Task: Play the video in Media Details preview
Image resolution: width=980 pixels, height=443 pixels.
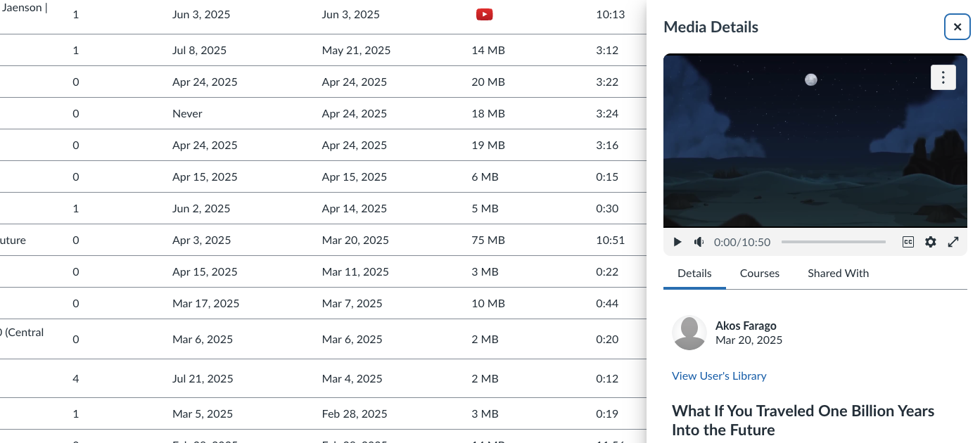Action: (x=677, y=242)
